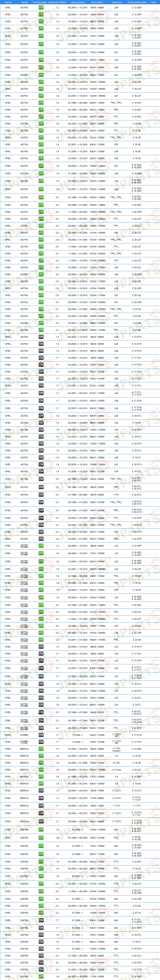Click the petrol icon in the Astra Kombi Z 14 XEP row
The height and width of the screenshot is (980, 160).
[41, 546]
